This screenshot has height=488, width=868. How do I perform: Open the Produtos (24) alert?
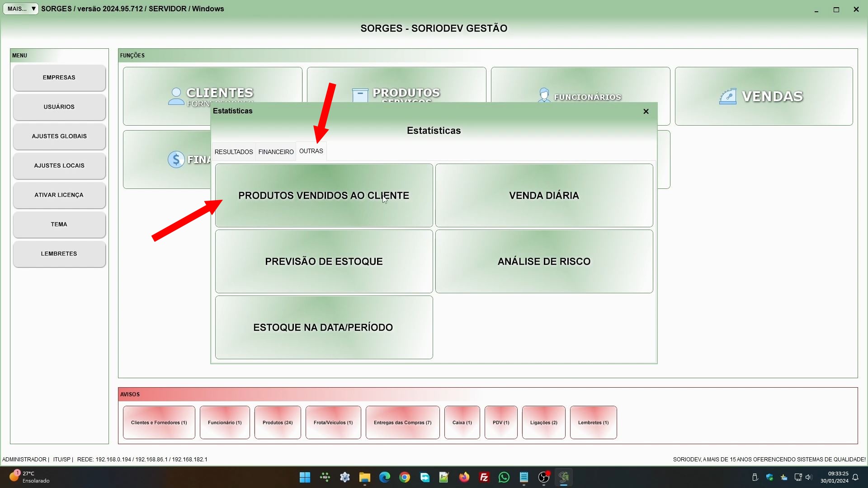point(278,422)
